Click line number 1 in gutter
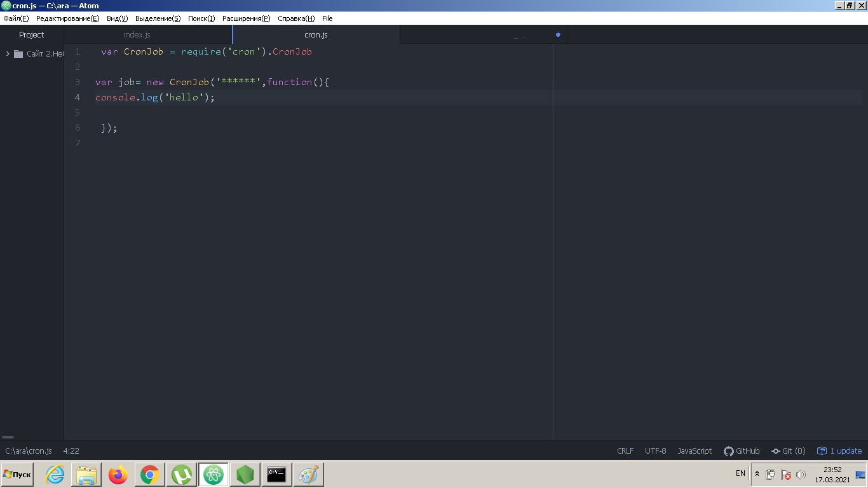 click(78, 51)
